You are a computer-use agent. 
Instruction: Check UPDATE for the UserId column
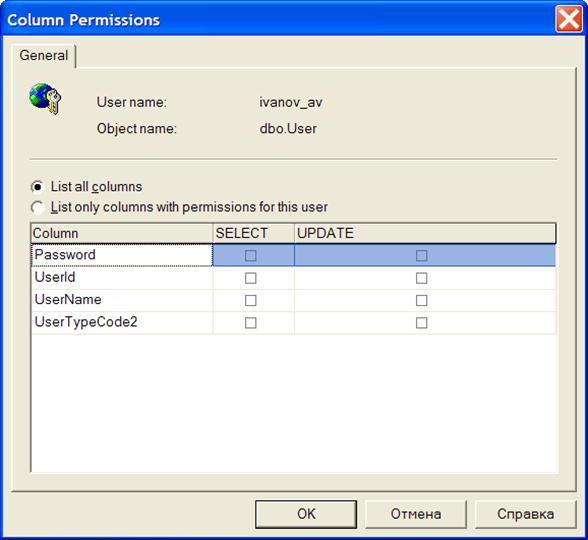(422, 278)
